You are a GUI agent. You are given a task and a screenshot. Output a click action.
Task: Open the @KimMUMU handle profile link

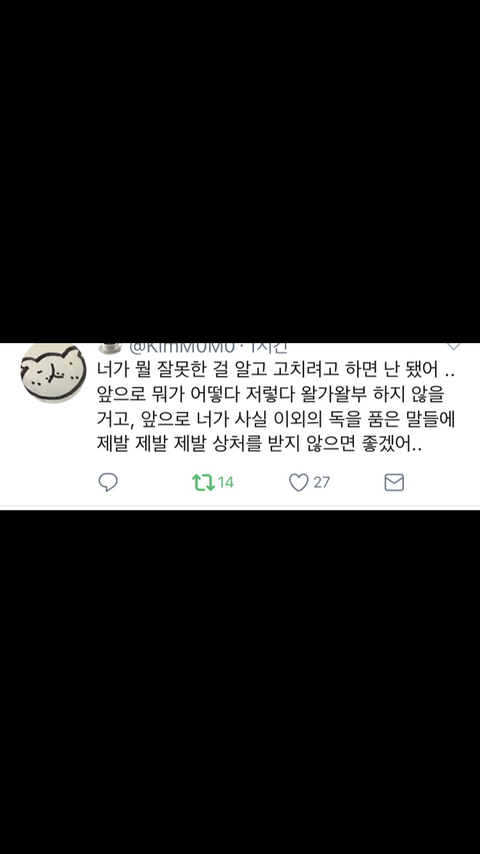tap(181, 347)
